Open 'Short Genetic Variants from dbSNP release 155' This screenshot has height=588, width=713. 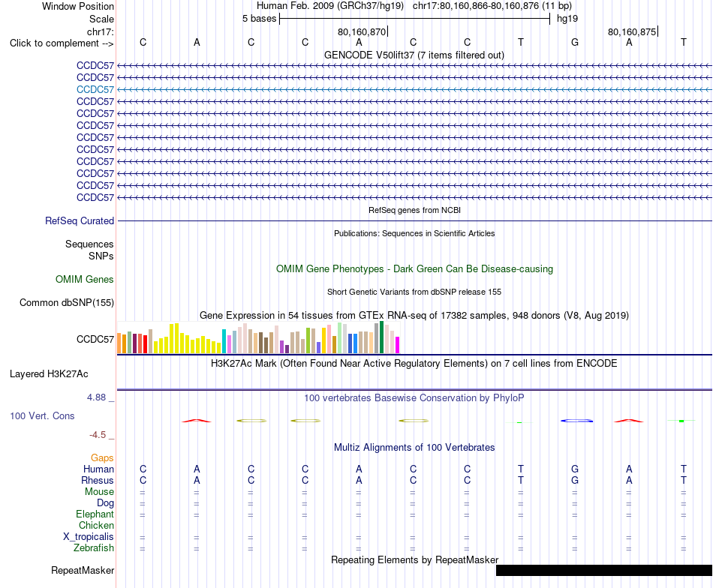click(x=414, y=292)
